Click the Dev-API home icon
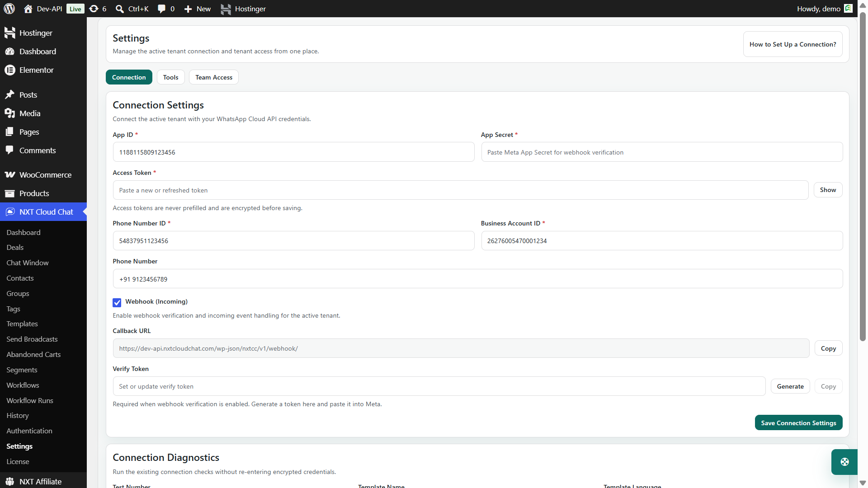 [x=28, y=9]
